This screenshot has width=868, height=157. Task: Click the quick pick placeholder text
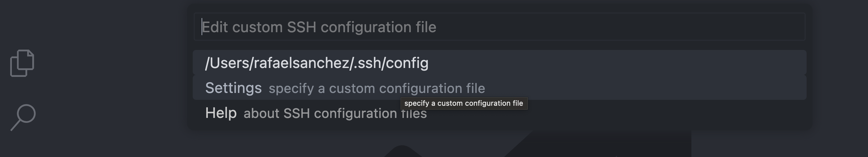319,27
